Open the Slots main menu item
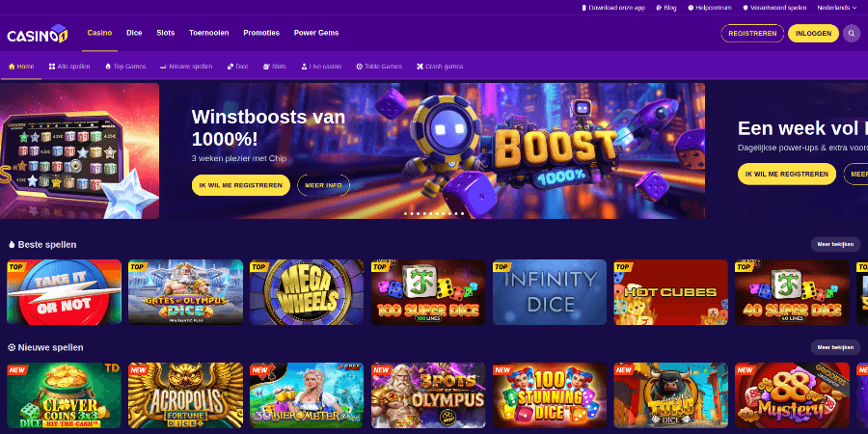Screen dimensions: 868x434 (x=166, y=33)
